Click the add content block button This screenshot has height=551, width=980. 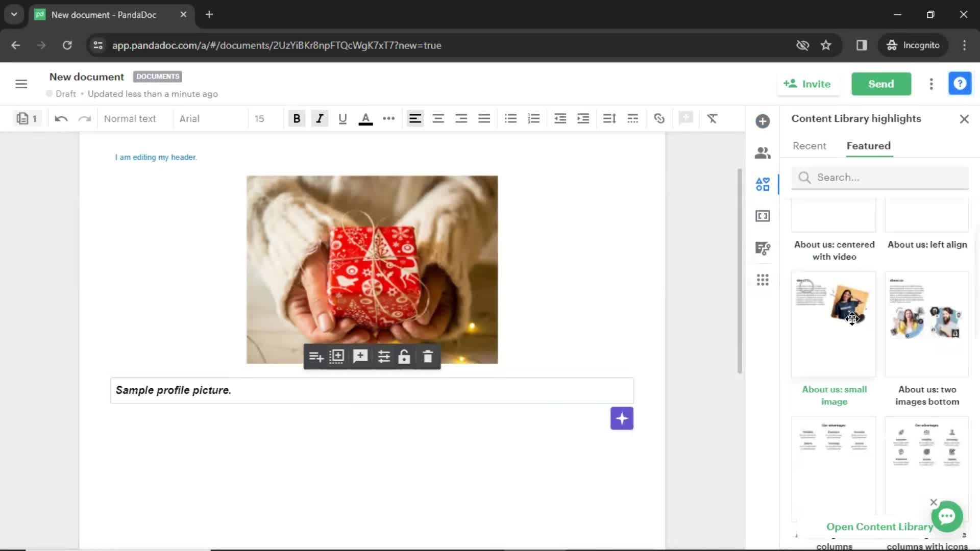point(621,418)
